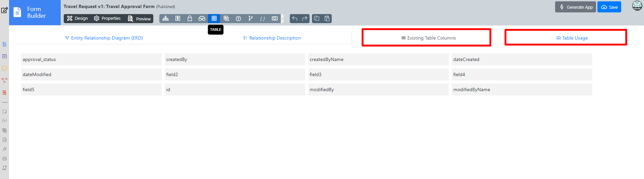Click the question mark help icon
Viewport: 644px width, 179px height.
(x=238, y=18)
